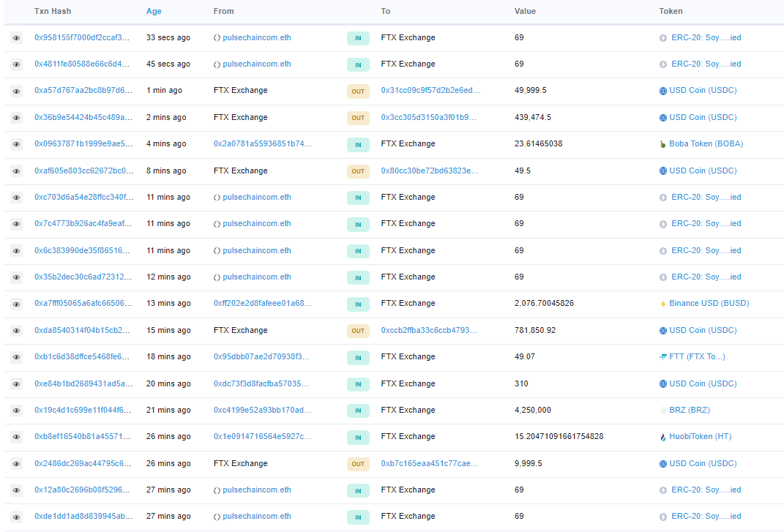Open transaction hash 0x19c4d1c699e11f044f6
Image resolution: width=784 pixels, height=532 pixels.
[83, 410]
